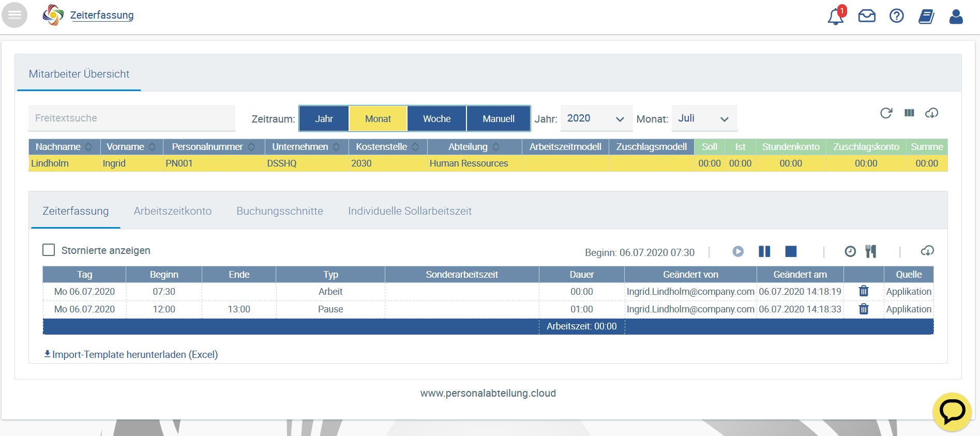980x436 pixels.
Task: Open the handbook book icon
Action: tap(926, 17)
